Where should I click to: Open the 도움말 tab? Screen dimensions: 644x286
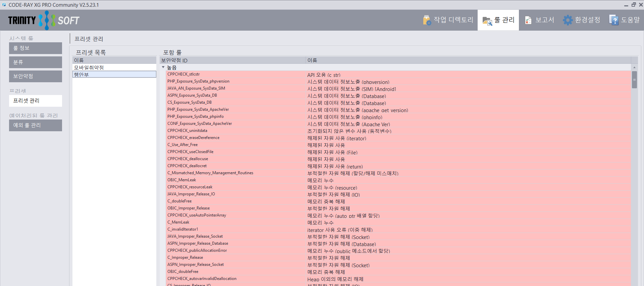click(624, 20)
